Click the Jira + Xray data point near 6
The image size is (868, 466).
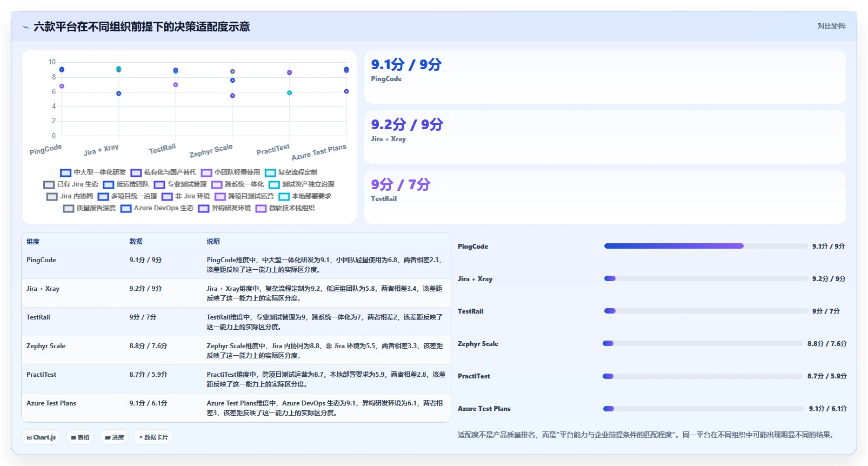(118, 94)
